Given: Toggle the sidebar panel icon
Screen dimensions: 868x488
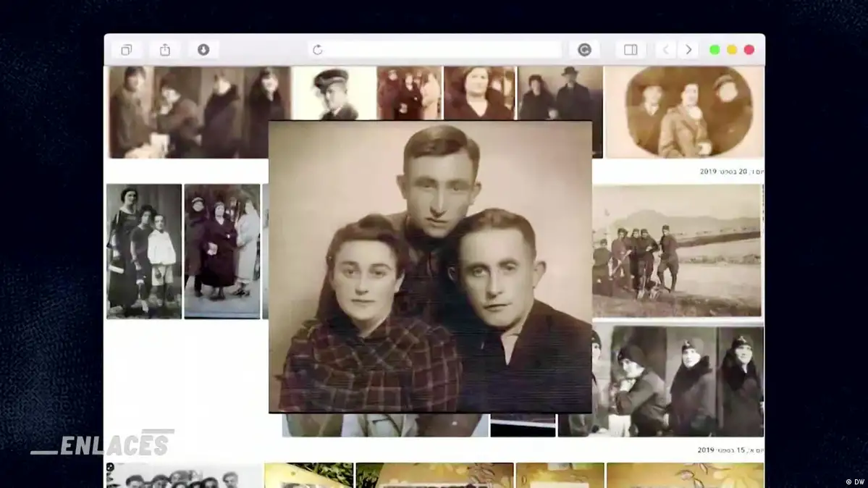Looking at the screenshot, I should pyautogui.click(x=631, y=50).
